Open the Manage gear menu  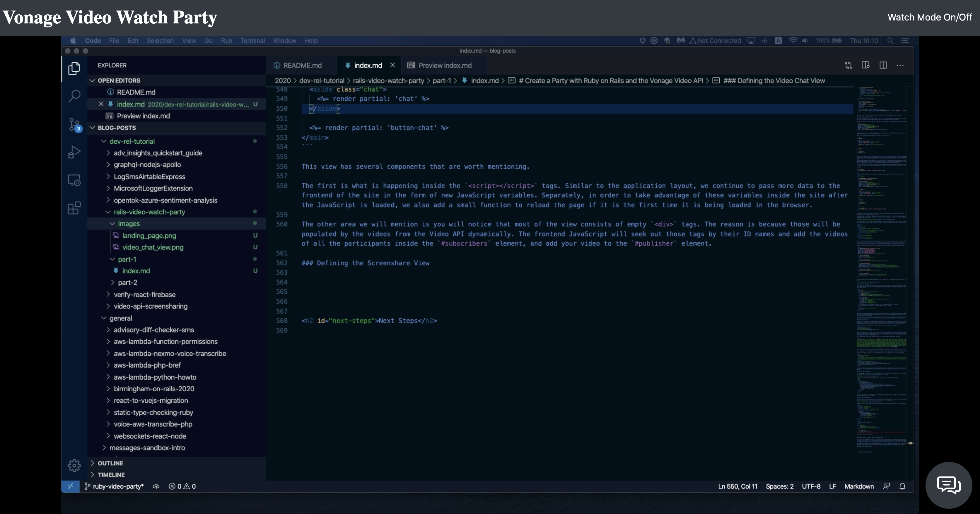point(74,465)
